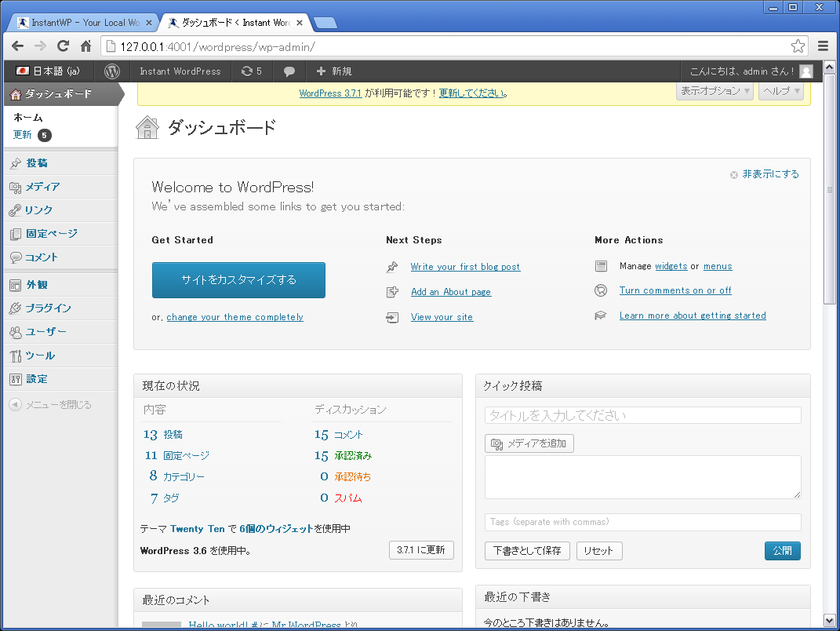Collapse menu via メニューを閉じる arrow
840x631 pixels.
[15, 405]
